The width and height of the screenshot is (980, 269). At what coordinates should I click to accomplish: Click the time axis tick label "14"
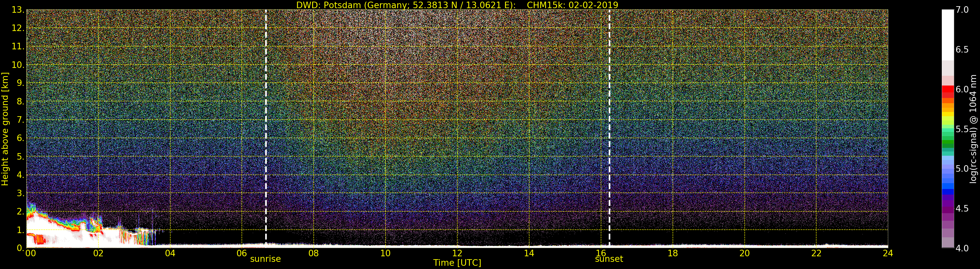coord(529,253)
